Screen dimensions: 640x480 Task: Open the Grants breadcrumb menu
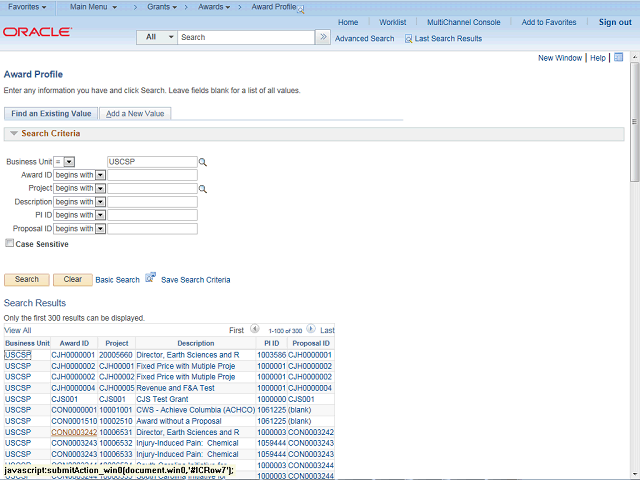(x=162, y=7)
